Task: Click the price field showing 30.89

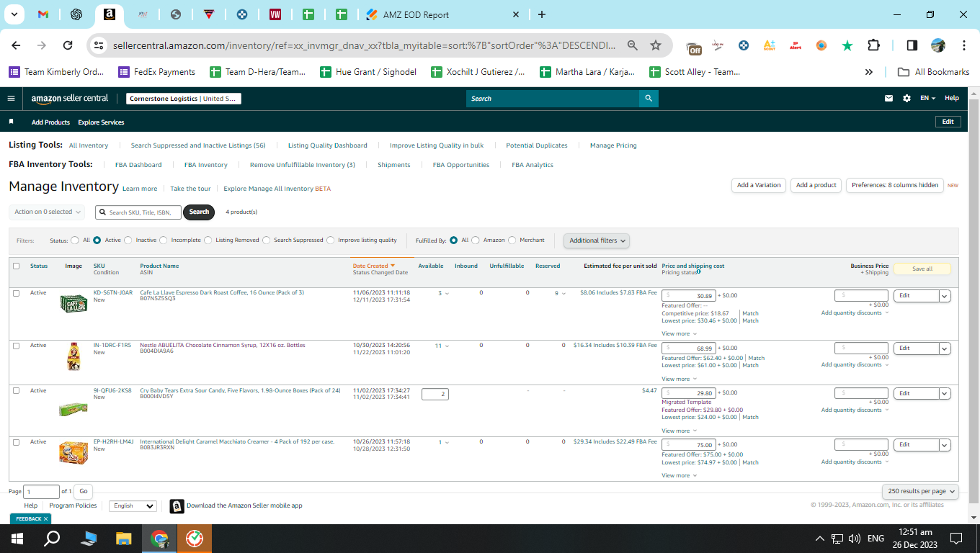Action: [x=689, y=296]
